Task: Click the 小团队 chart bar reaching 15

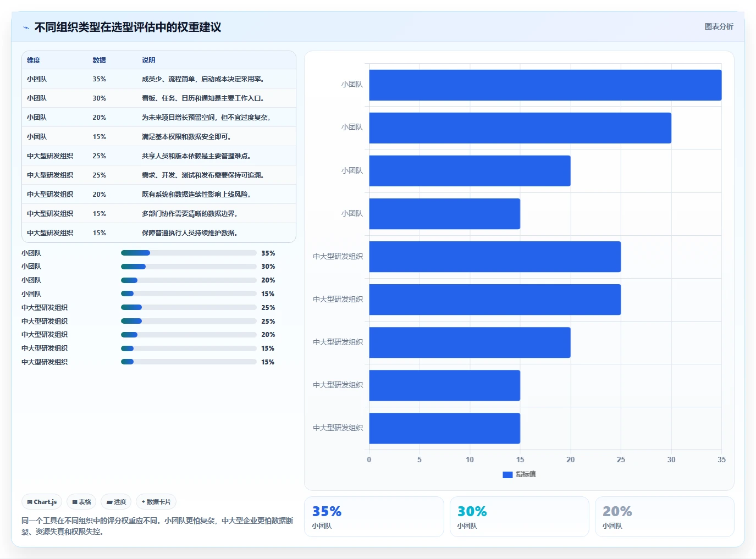Action: pos(444,214)
